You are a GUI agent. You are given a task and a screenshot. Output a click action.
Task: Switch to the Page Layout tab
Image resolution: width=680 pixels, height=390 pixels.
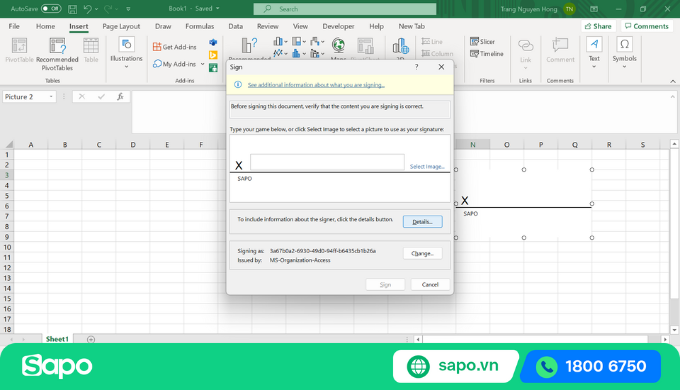pyautogui.click(x=121, y=26)
